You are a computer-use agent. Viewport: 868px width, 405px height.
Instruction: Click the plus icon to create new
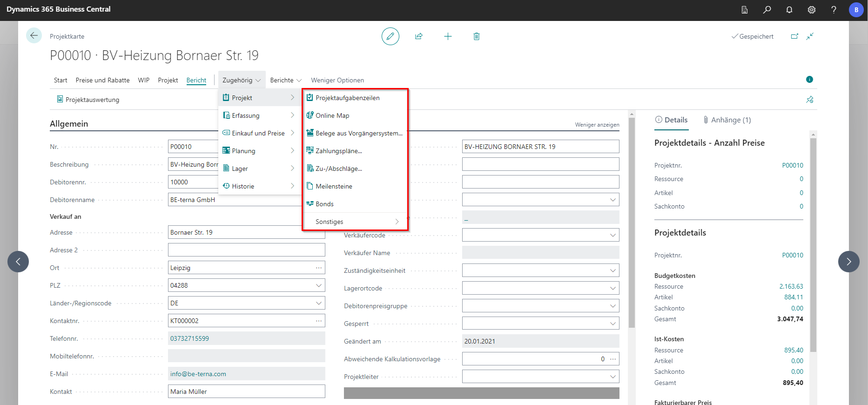(x=448, y=36)
